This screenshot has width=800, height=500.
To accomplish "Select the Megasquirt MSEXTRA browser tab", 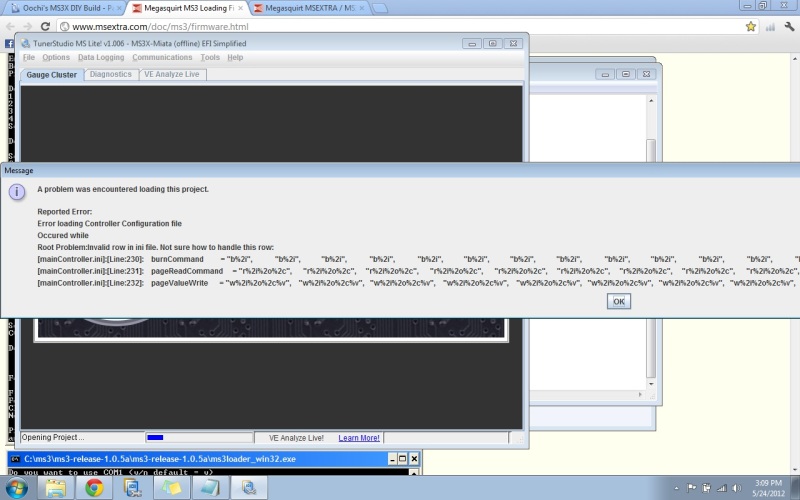I will [x=310, y=8].
